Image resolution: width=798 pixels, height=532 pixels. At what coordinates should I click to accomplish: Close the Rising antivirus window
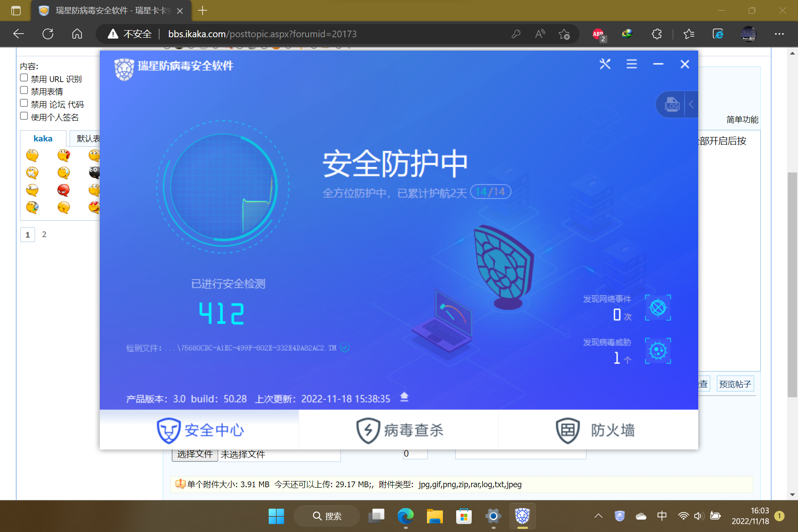click(685, 64)
